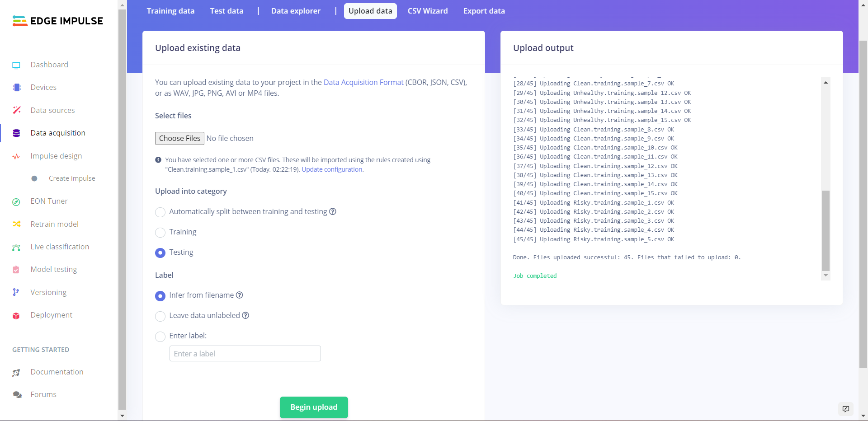The image size is (868, 421).
Task: Switch to the CSV Wizard tab
Action: [x=427, y=11]
